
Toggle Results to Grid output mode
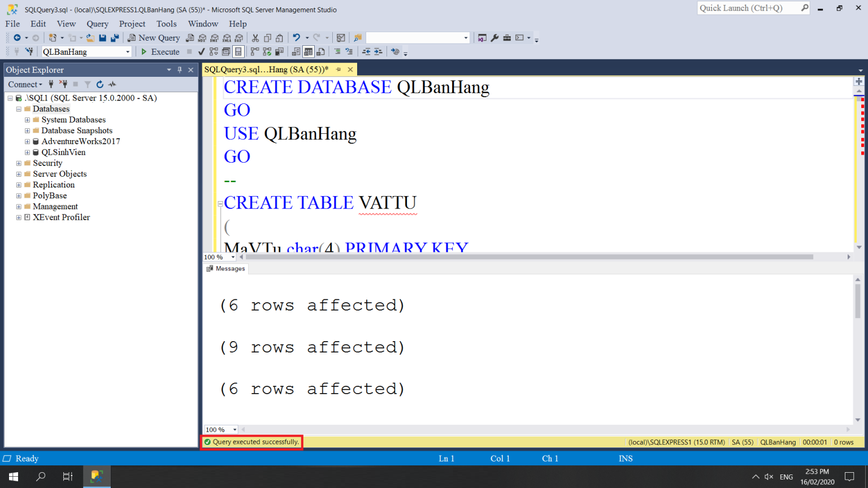pos(309,51)
